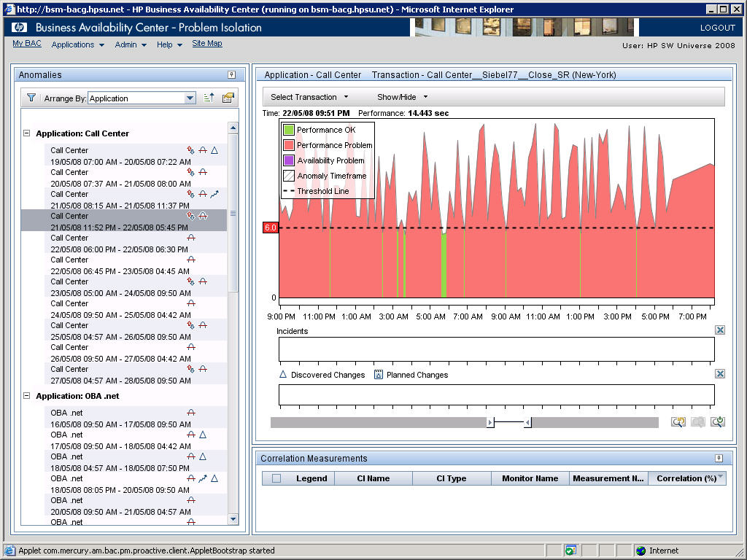The height and width of the screenshot is (560, 747).
Task: Open the Arrange By Application dropdown
Action: pyautogui.click(x=190, y=98)
